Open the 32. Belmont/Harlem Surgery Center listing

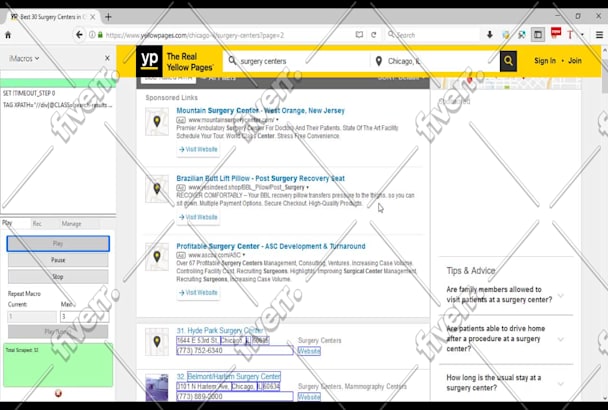(x=229, y=376)
